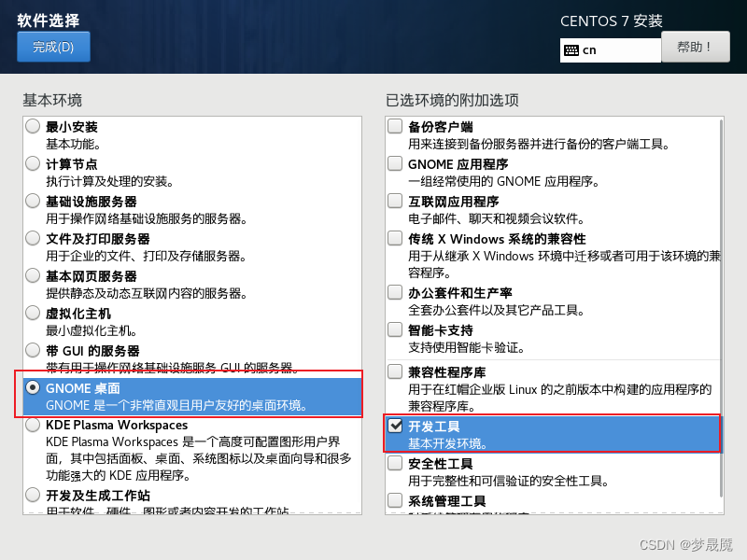Image resolution: width=747 pixels, height=560 pixels.
Task: Open help with the 帮助! button
Action: point(695,47)
